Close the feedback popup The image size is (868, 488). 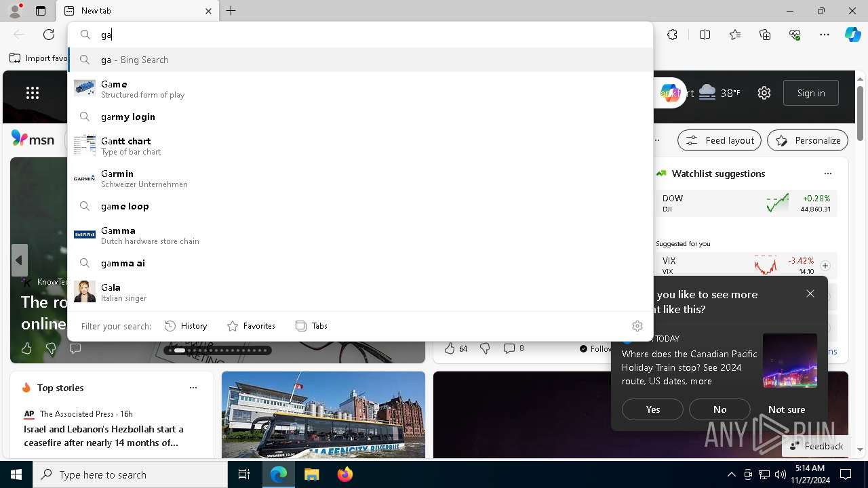pyautogui.click(x=810, y=293)
